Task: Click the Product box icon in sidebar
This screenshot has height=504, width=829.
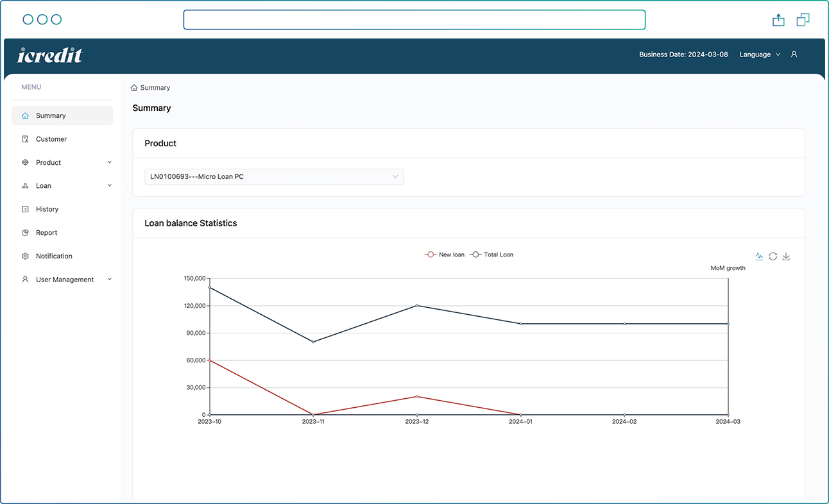Action: pyautogui.click(x=25, y=163)
